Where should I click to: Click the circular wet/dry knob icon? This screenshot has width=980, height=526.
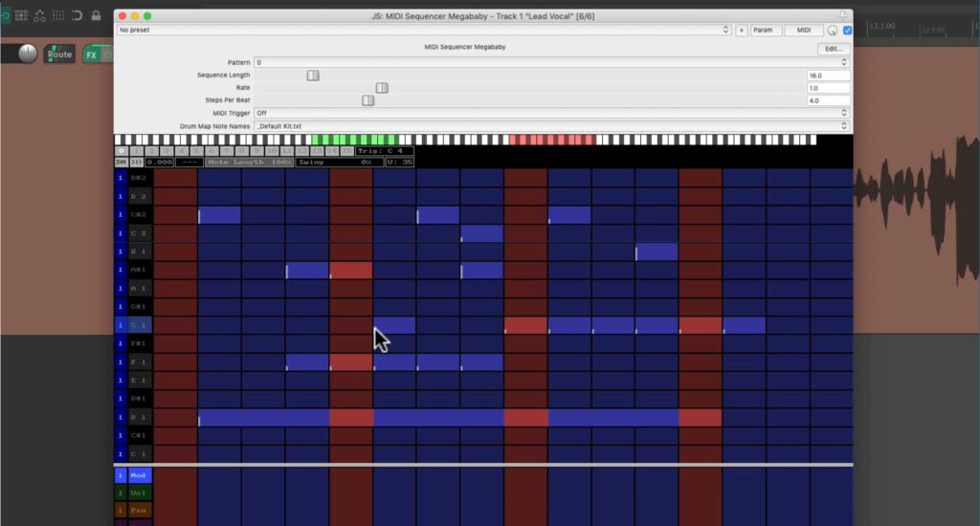(833, 30)
